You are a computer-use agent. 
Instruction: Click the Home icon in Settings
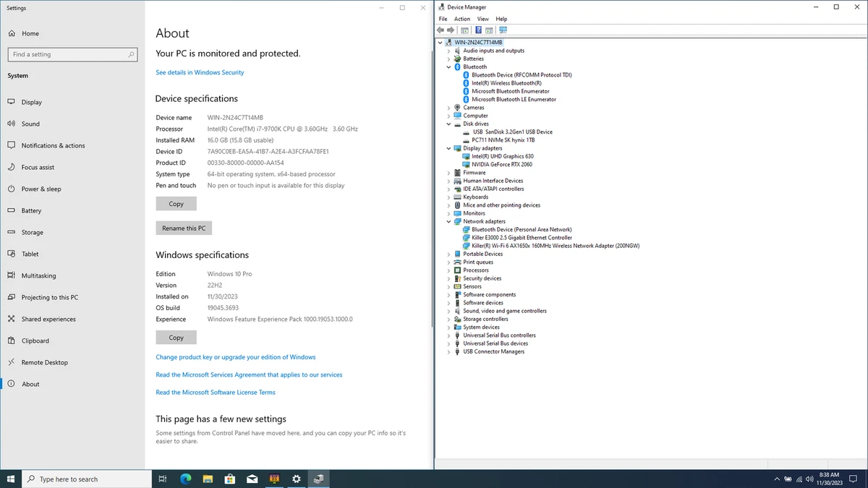[12, 33]
